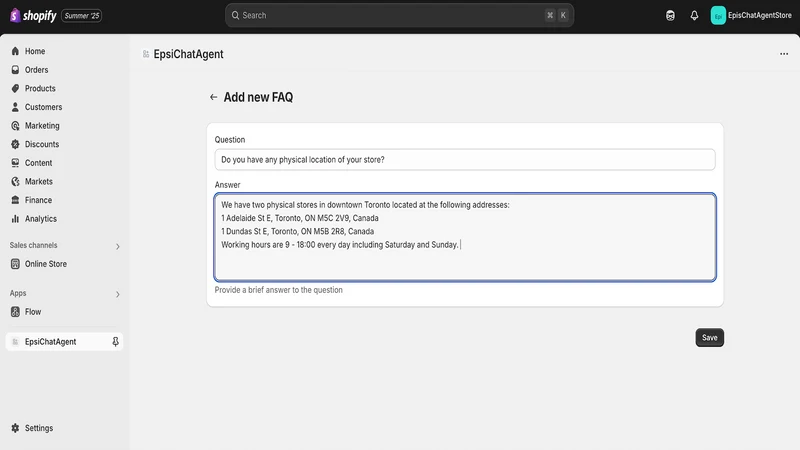The height and width of the screenshot is (450, 800).
Task: Open Orders in sidebar
Action: point(36,70)
